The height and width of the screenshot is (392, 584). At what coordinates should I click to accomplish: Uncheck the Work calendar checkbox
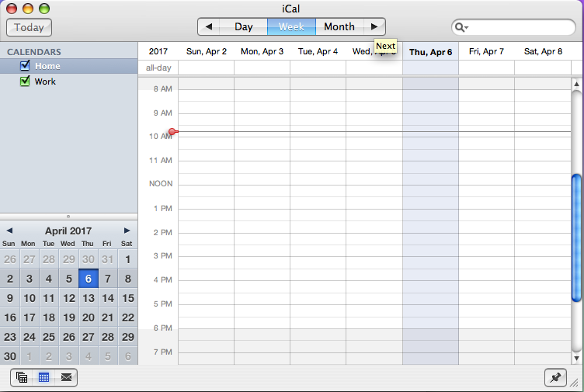25,81
